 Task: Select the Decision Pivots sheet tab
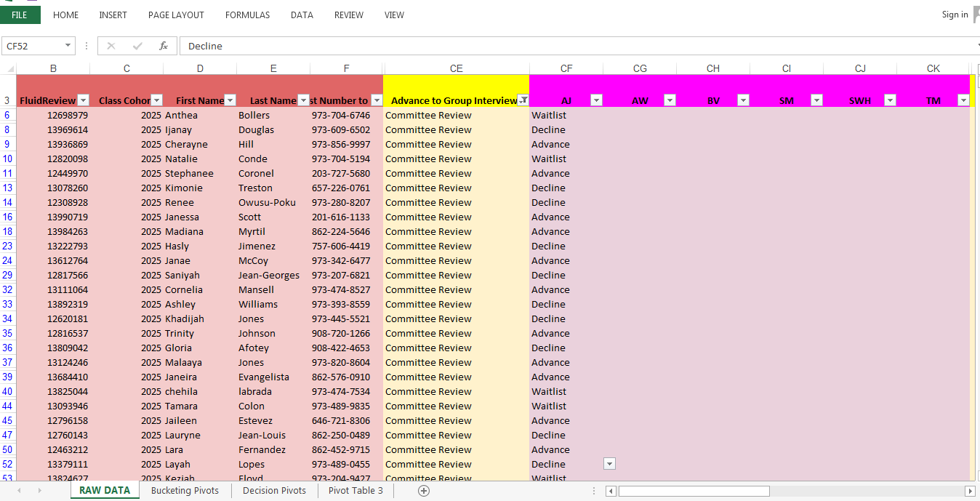pos(274,491)
